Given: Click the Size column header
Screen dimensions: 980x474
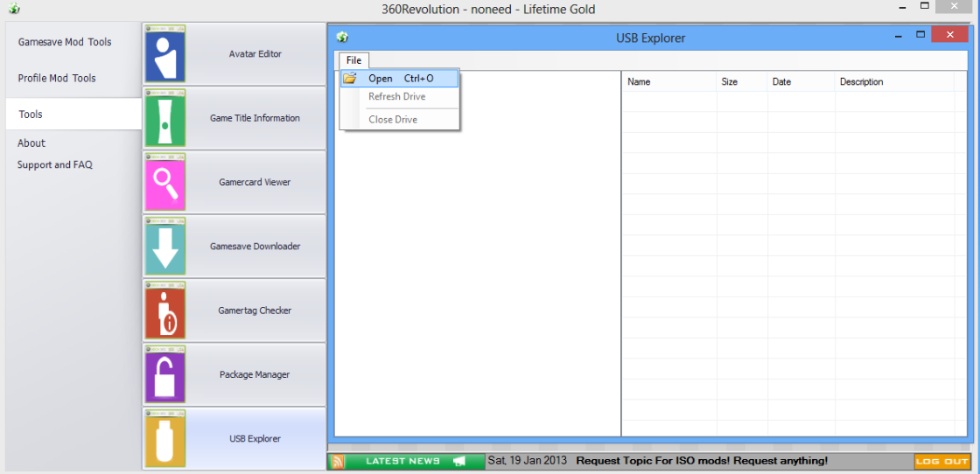Looking at the screenshot, I should point(730,82).
